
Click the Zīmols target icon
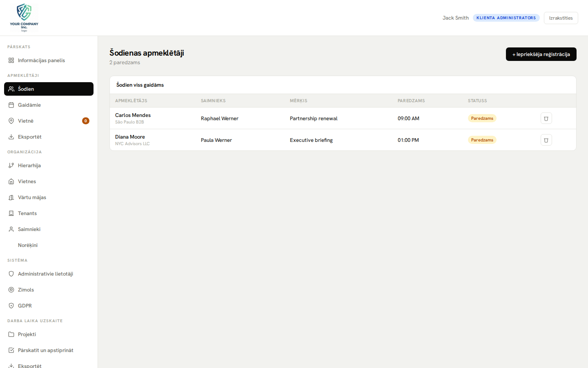[x=11, y=290]
